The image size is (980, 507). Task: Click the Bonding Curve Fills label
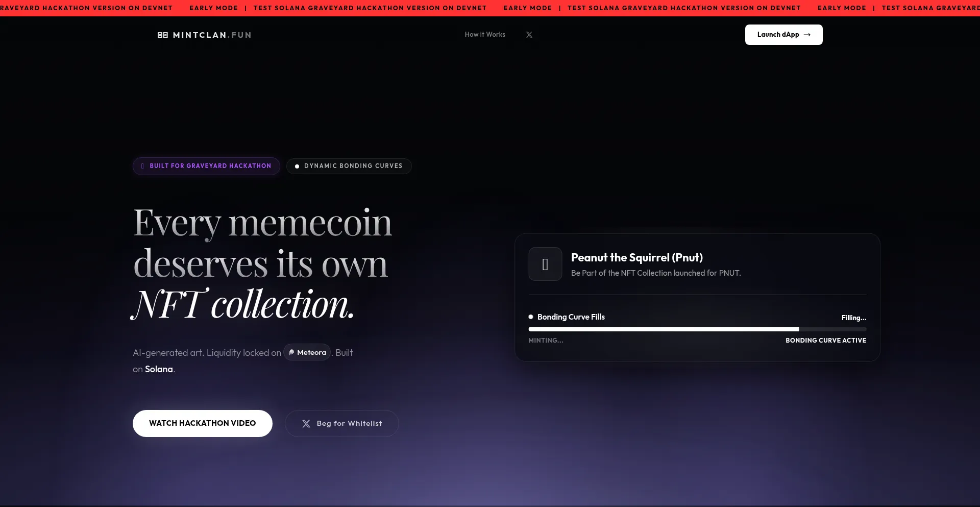pyautogui.click(x=571, y=317)
